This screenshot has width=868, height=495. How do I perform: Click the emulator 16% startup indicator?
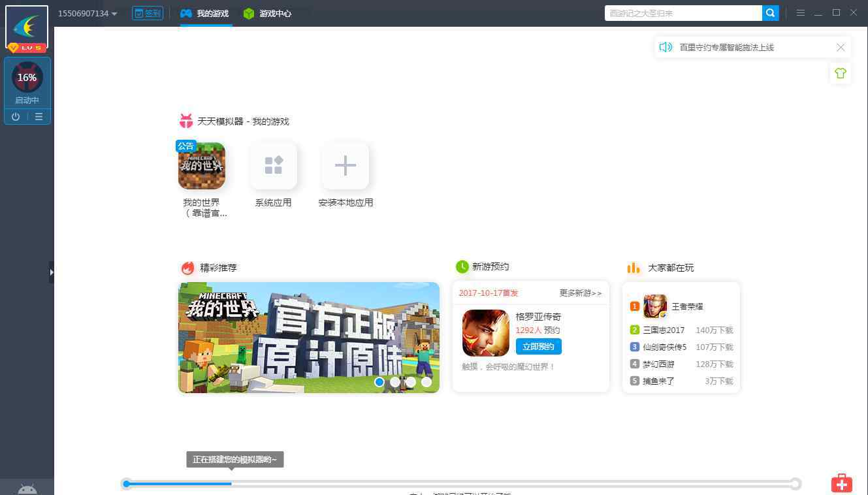27,77
